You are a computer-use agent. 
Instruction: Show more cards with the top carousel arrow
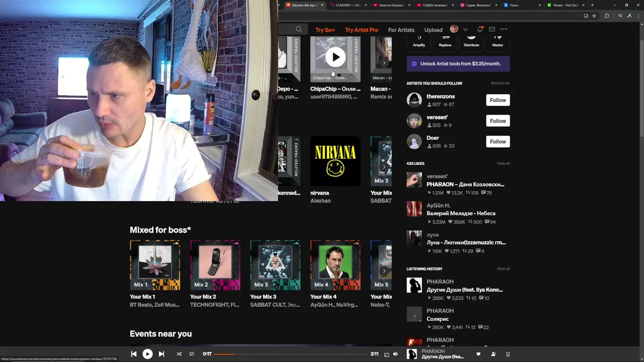tap(384, 63)
